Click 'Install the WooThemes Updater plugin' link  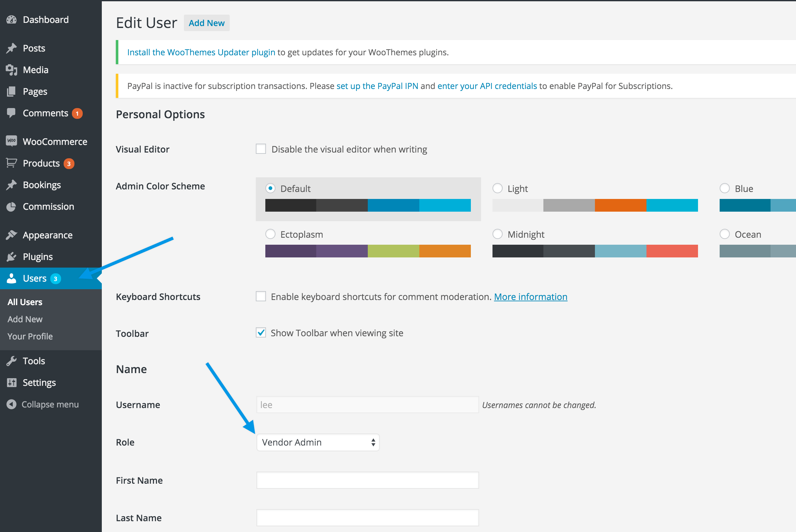click(x=201, y=52)
